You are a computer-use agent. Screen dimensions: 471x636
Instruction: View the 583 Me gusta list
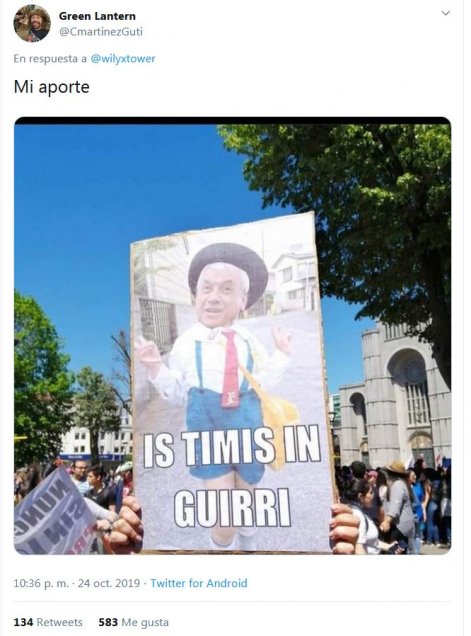pos(133,622)
